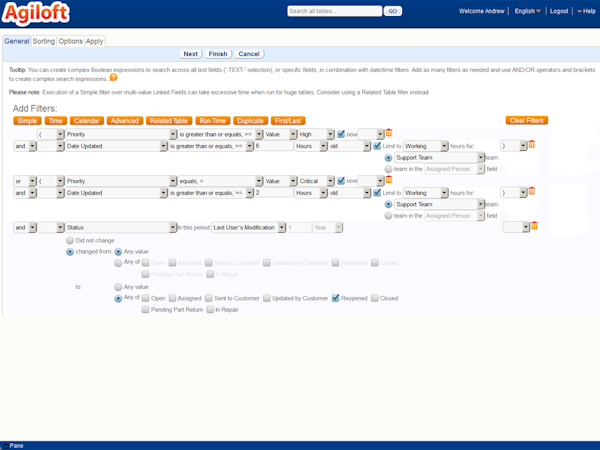Delete the Critical Priority filter row
The height and width of the screenshot is (450, 600).
pyautogui.click(x=389, y=180)
